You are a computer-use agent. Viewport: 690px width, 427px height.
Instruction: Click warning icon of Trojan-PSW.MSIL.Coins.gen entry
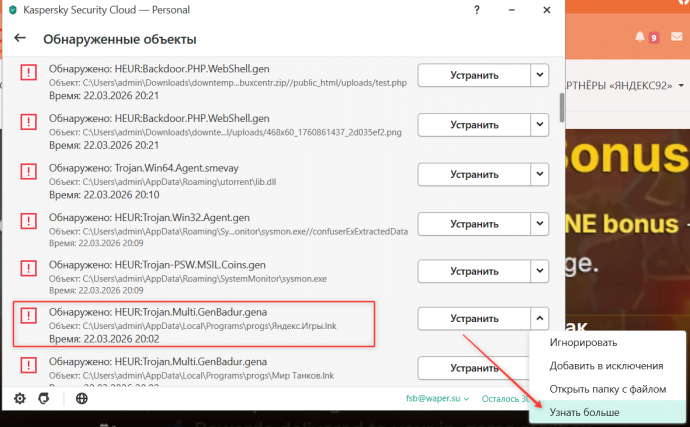[x=28, y=270]
